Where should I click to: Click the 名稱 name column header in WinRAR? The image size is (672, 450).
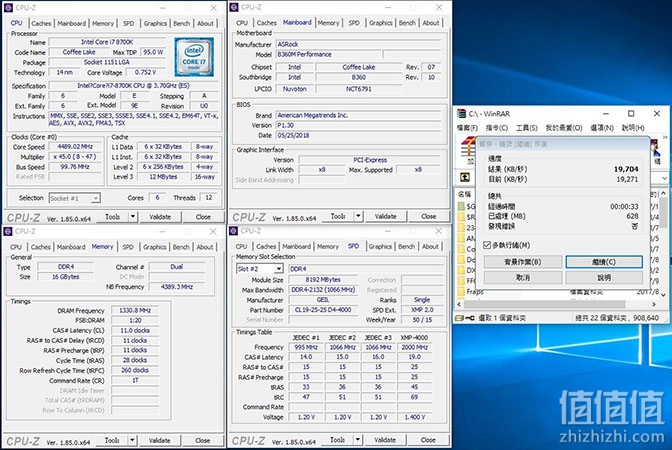(x=465, y=194)
